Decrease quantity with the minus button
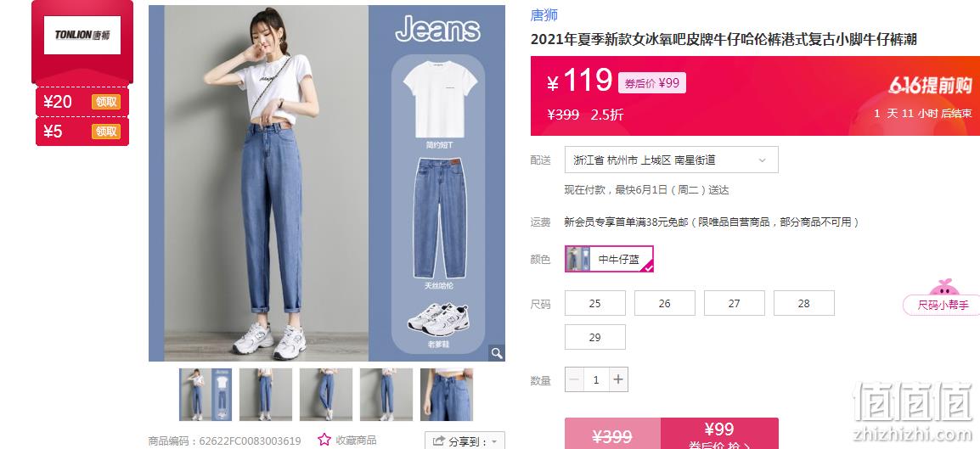Image resolution: width=980 pixels, height=449 pixels. (x=574, y=379)
